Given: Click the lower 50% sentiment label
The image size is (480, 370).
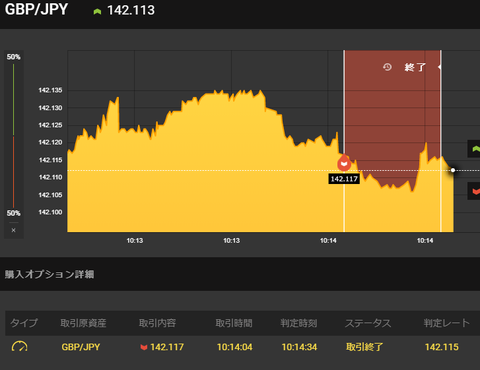Looking at the screenshot, I should 14,213.
